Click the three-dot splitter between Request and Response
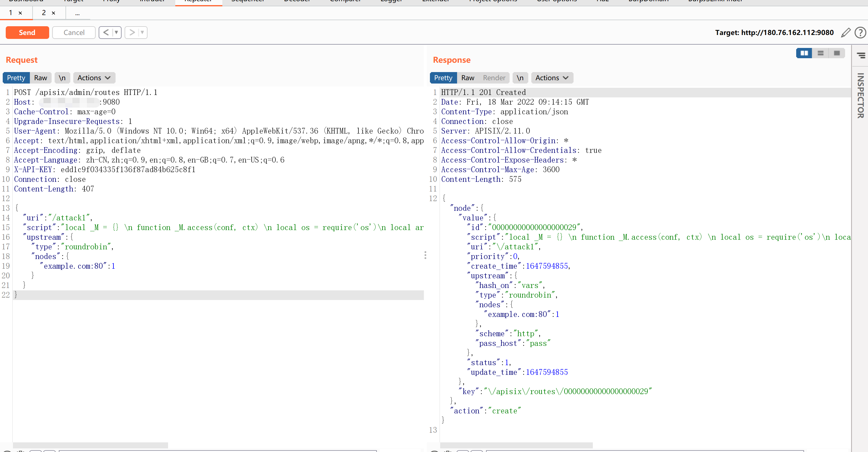868x452 pixels. pos(425,255)
